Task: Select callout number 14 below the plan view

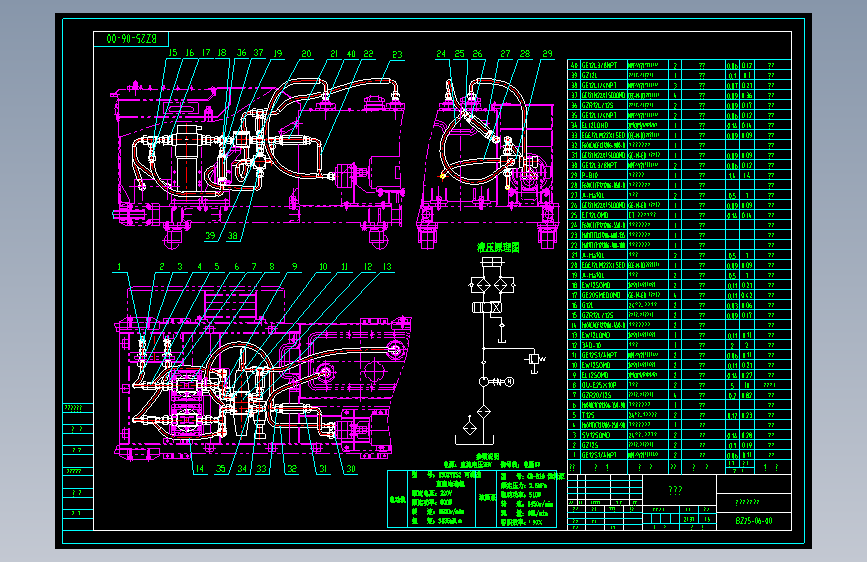Action: tap(200, 469)
